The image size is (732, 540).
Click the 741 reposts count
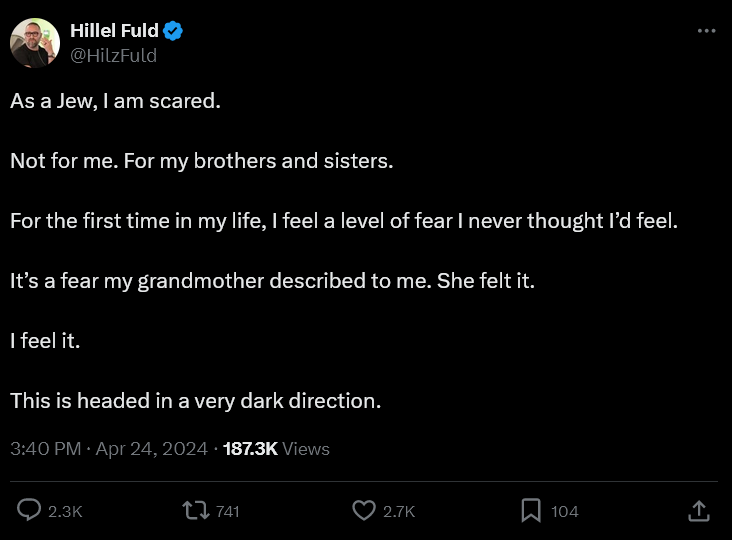coord(227,511)
